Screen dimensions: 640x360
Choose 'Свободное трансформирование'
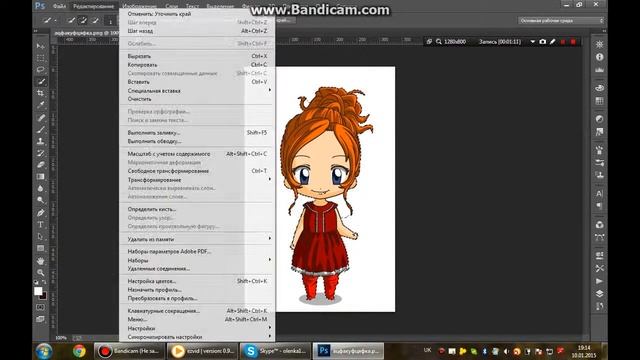197,171
